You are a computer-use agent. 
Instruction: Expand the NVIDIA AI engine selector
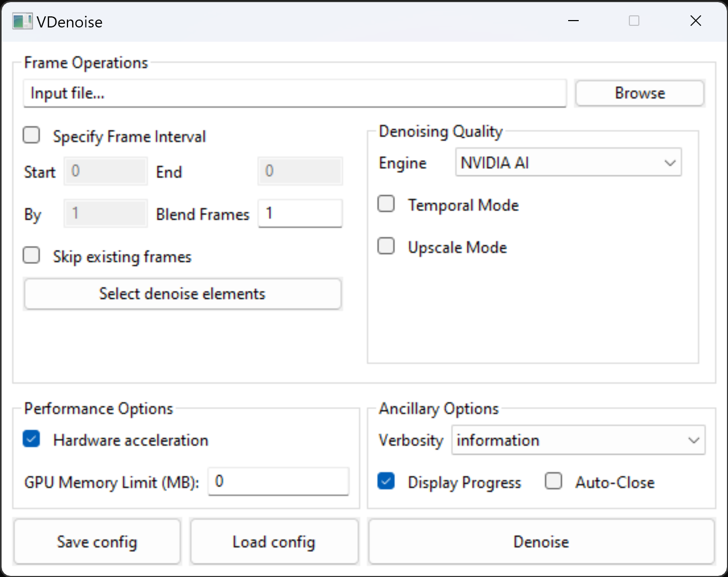670,163
